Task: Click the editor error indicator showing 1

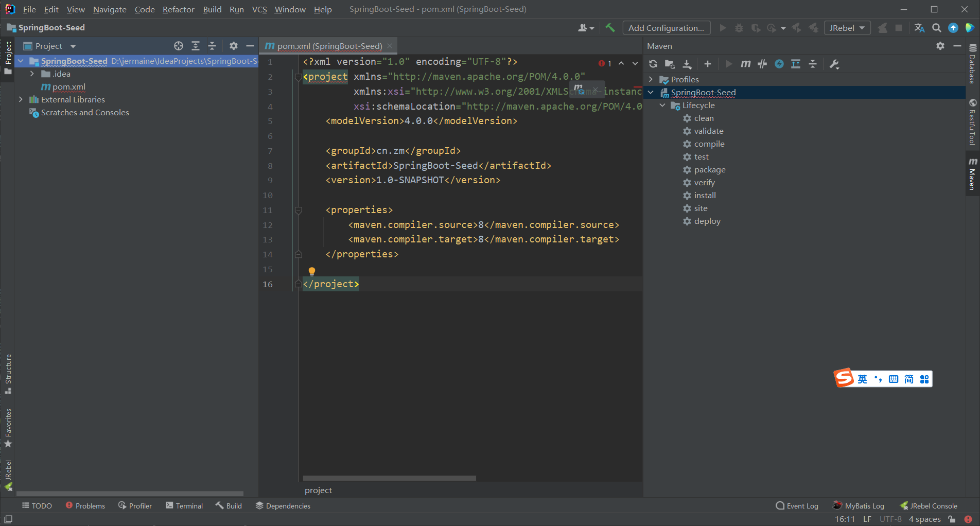Action: pos(605,63)
